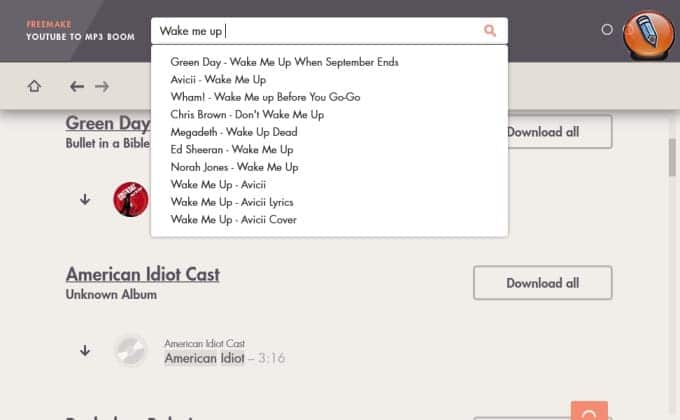Select suggestion Green Day - Wake Me Up When September Ends
The width and height of the screenshot is (680, 420).
click(x=284, y=62)
